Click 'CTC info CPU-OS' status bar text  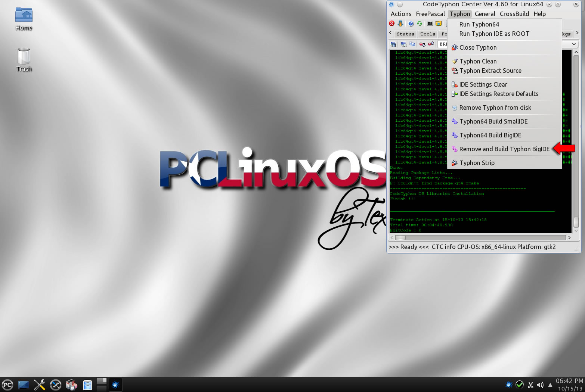coord(493,247)
